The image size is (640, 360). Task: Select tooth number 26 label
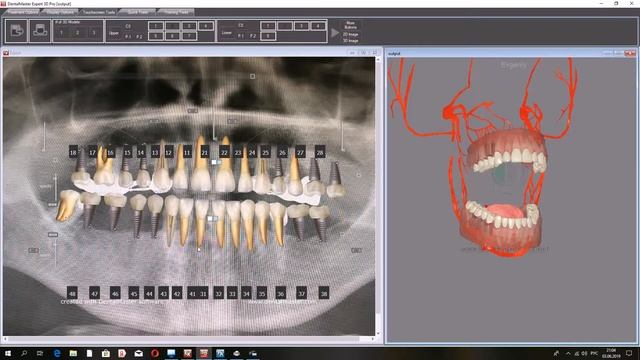(282, 153)
